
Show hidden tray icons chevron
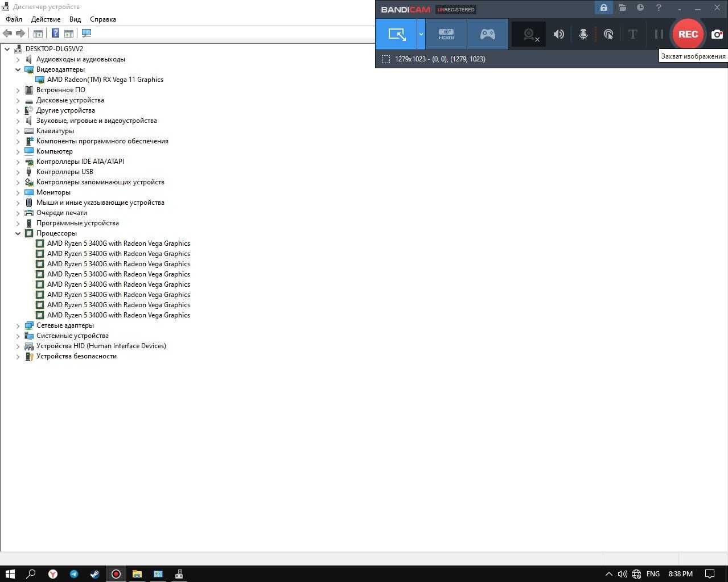tap(608, 574)
